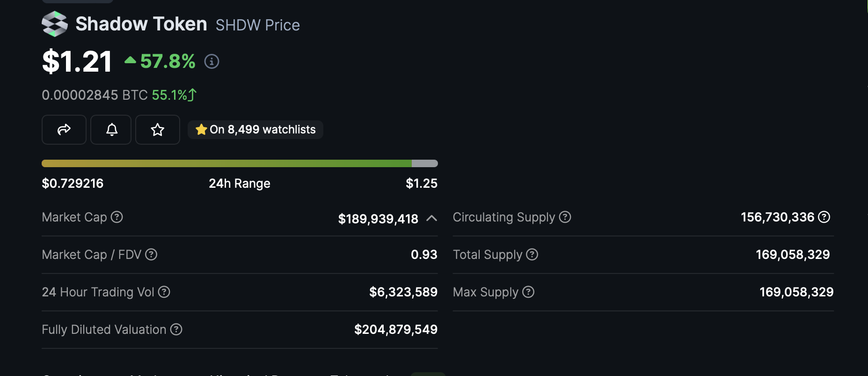Click help icon next to 156,730,336 value
868x376 pixels.
tap(824, 217)
